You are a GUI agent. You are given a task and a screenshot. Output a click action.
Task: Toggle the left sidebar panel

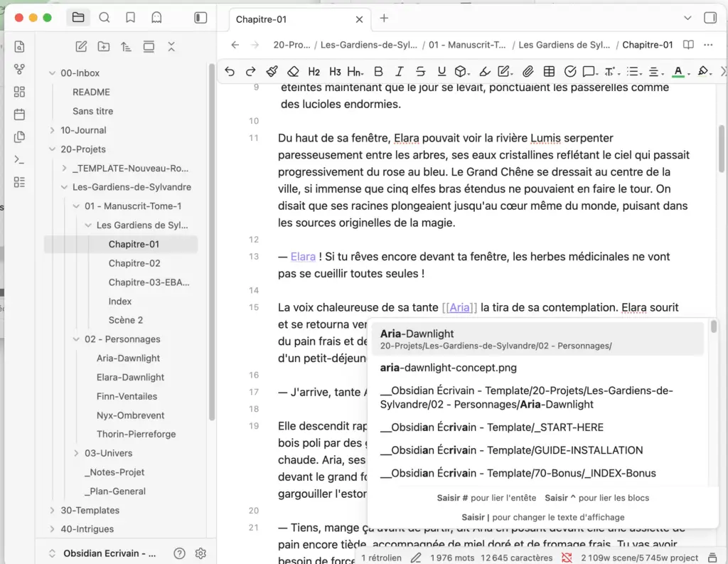[x=201, y=18]
